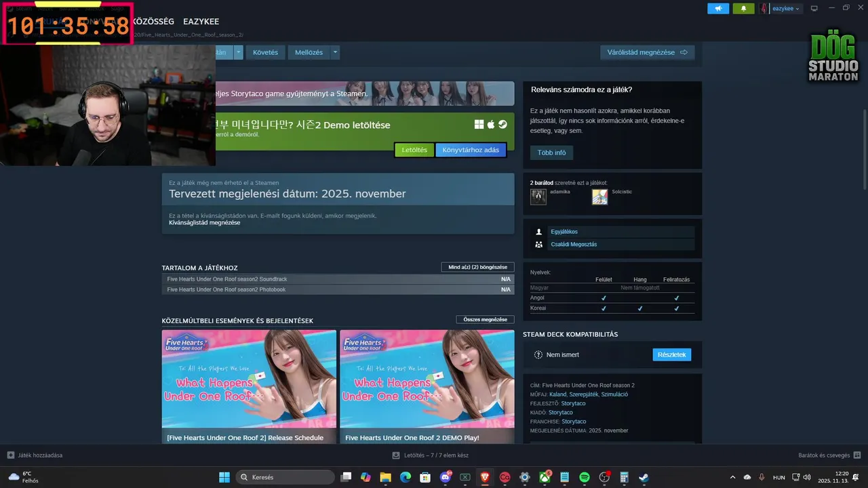Open Steam from the taskbar
The height and width of the screenshot is (488, 868).
pyautogui.click(x=644, y=477)
